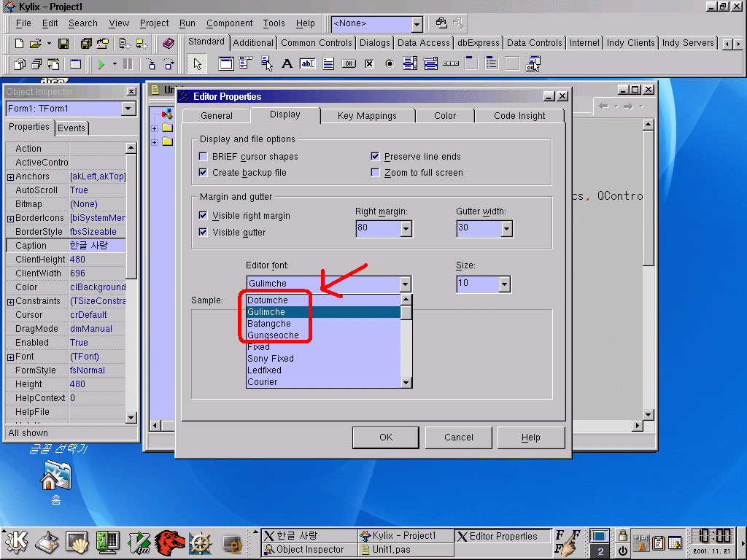Click the OK button in Editor Properties
This screenshot has height=560, width=747.
(x=386, y=437)
